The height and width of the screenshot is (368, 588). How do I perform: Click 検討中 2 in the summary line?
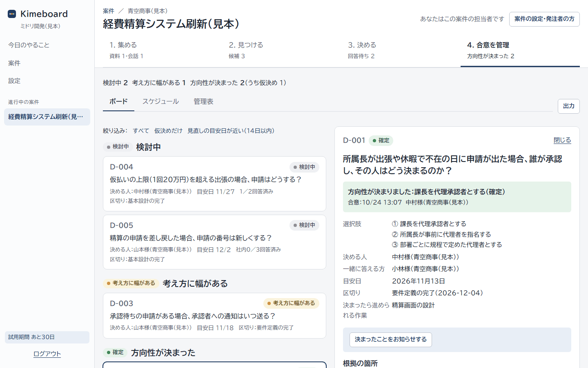(x=116, y=83)
